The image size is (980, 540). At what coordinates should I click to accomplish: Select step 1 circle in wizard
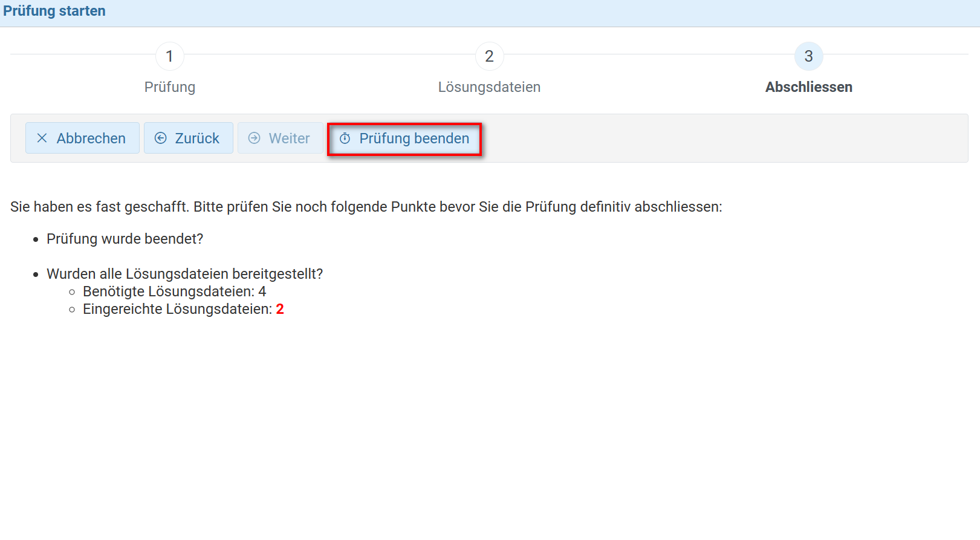[x=170, y=56]
